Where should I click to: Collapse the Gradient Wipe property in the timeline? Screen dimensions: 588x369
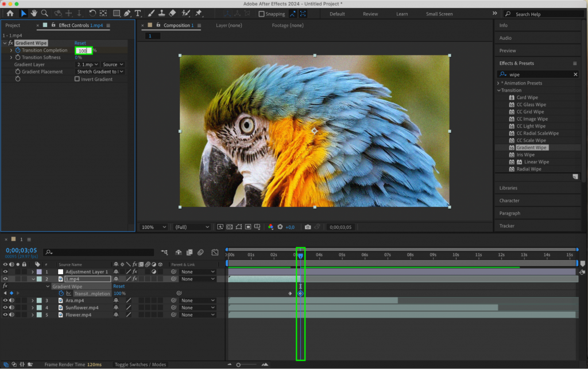[x=48, y=286]
